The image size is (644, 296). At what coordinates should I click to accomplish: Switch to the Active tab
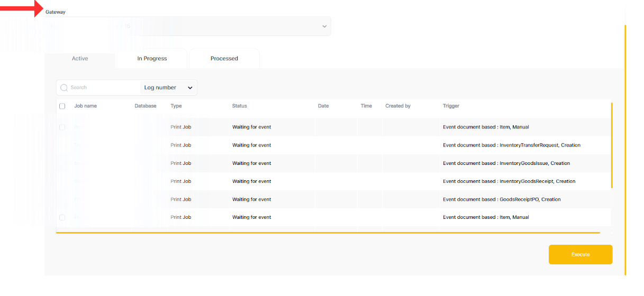(x=80, y=59)
